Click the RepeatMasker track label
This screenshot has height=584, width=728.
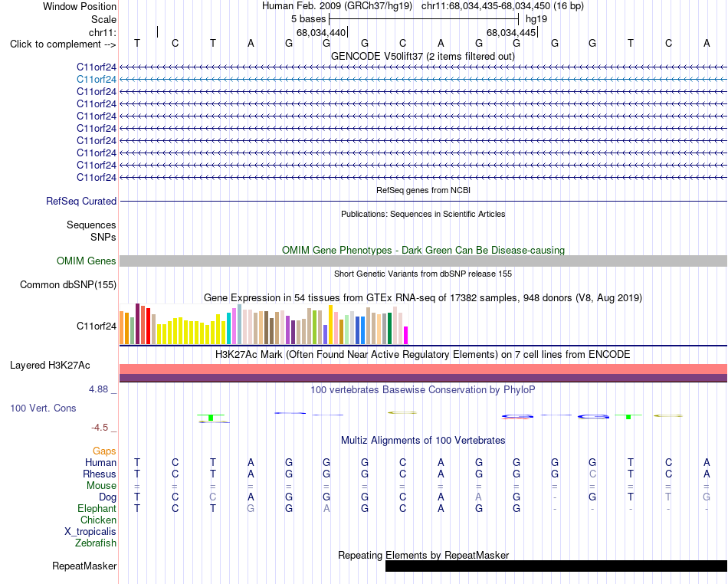click(84, 566)
